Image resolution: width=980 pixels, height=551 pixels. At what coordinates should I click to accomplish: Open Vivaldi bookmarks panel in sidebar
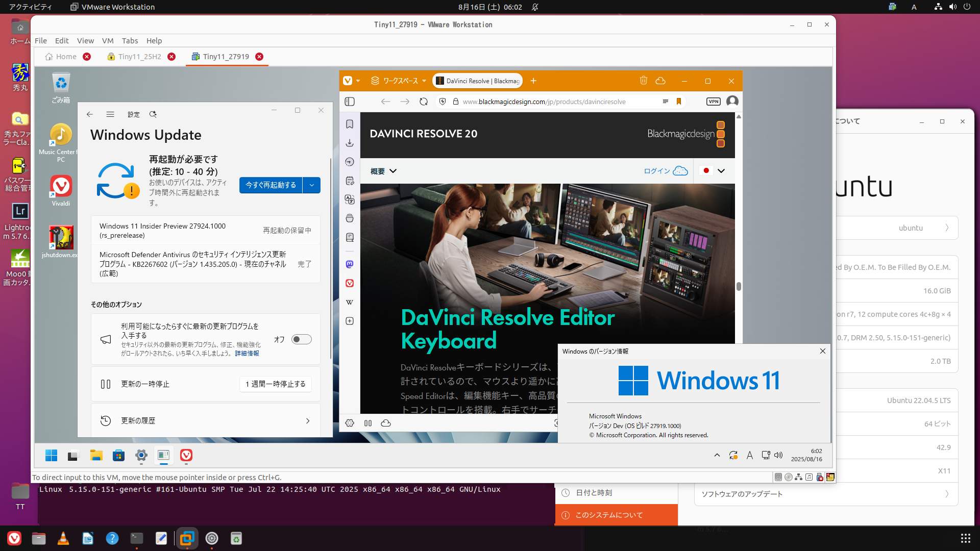click(x=350, y=124)
